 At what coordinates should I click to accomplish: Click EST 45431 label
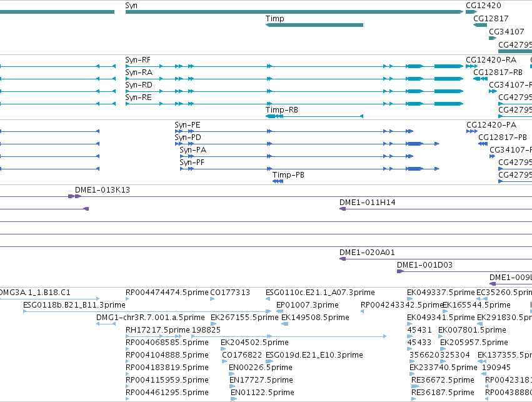(419, 331)
